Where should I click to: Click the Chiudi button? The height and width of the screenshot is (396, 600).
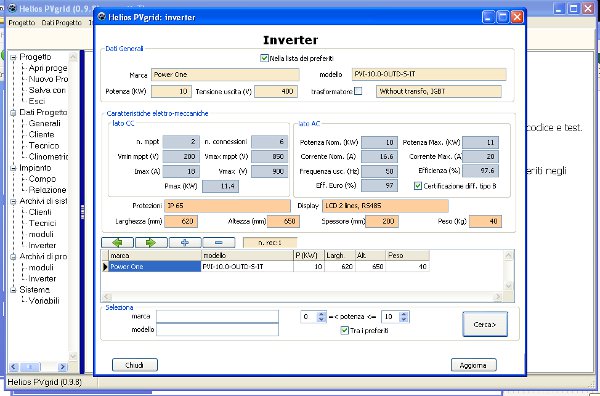pos(135,365)
